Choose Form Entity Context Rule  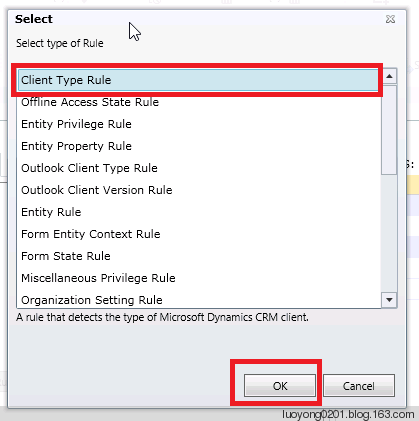coord(199,234)
